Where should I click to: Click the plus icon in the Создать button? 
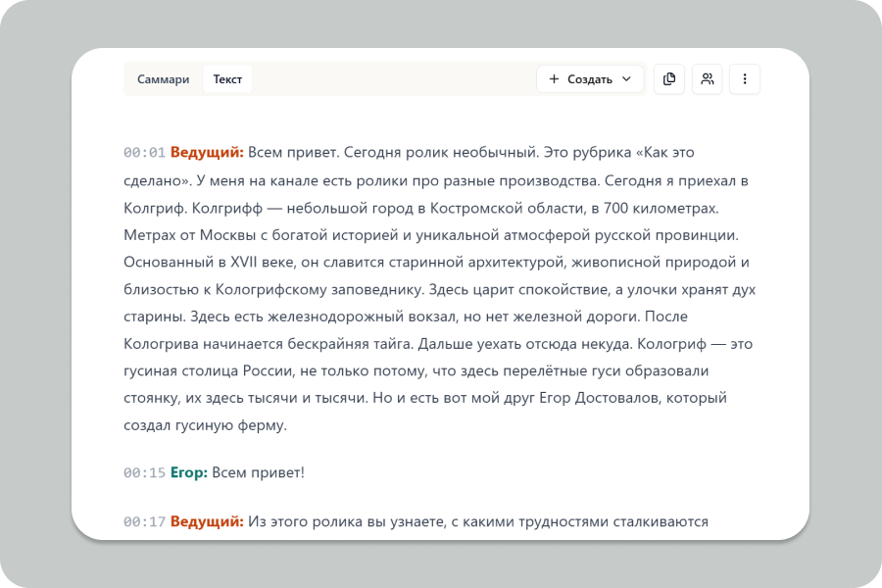(x=556, y=79)
